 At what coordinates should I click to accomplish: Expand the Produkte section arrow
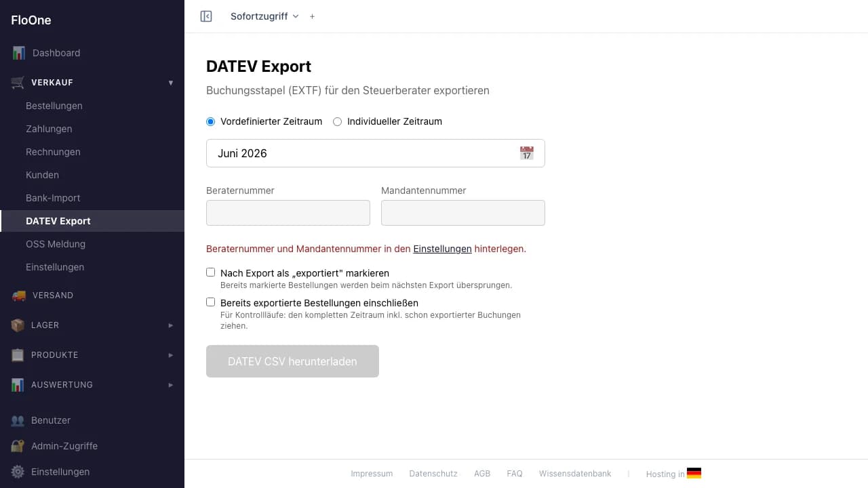tap(171, 355)
